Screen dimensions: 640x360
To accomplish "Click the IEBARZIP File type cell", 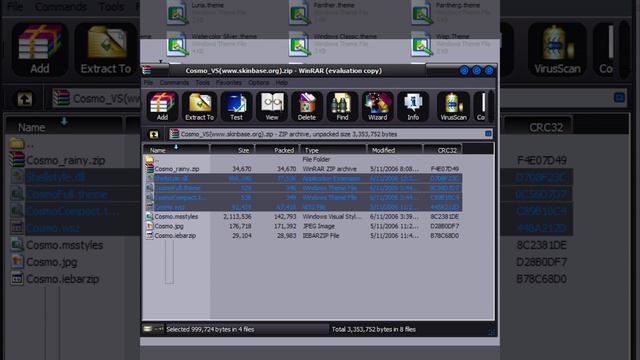I will pyautogui.click(x=321, y=236).
